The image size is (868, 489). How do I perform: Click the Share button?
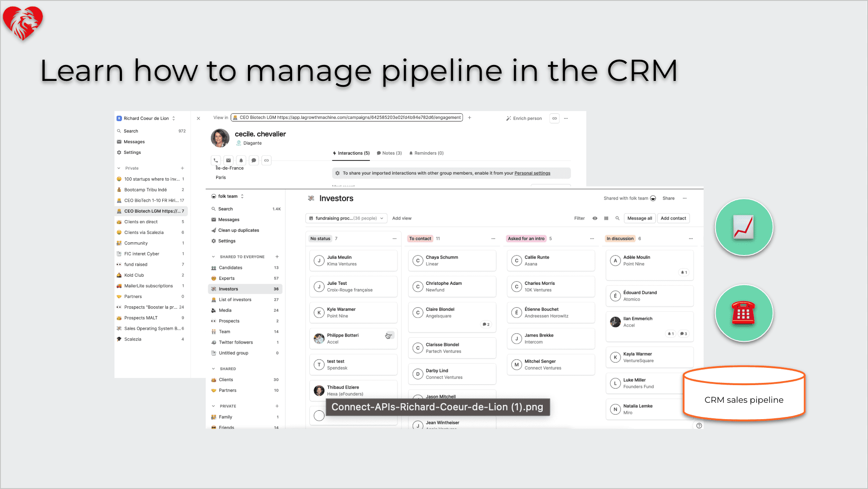click(668, 198)
